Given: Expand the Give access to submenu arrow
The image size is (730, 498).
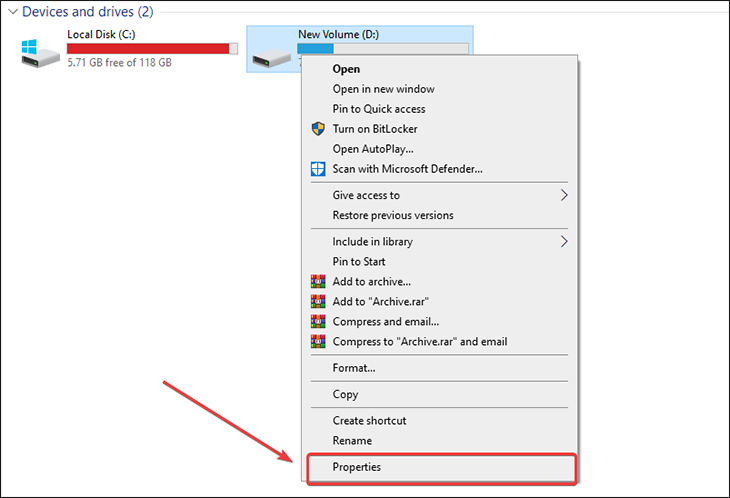Looking at the screenshot, I should [x=564, y=195].
